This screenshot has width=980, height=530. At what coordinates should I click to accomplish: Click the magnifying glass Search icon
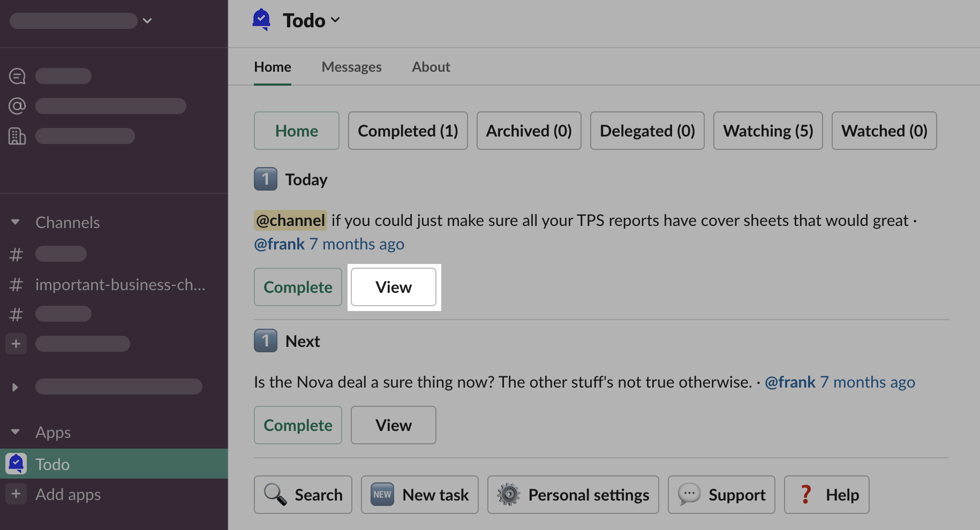point(275,495)
